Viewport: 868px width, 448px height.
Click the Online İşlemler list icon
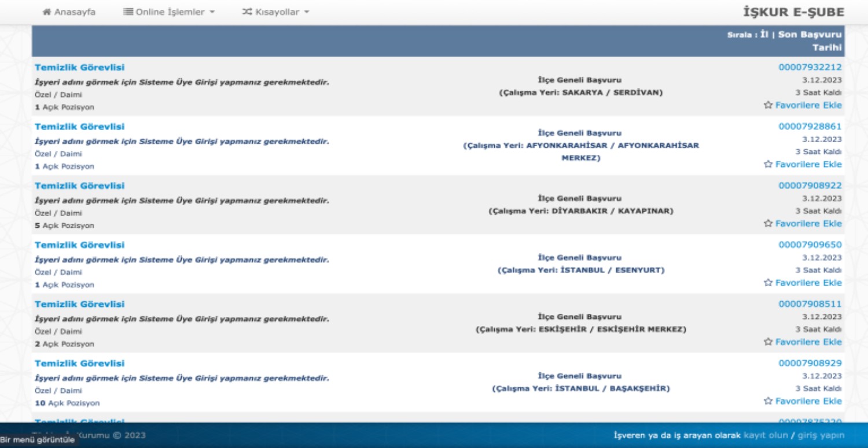tap(128, 12)
